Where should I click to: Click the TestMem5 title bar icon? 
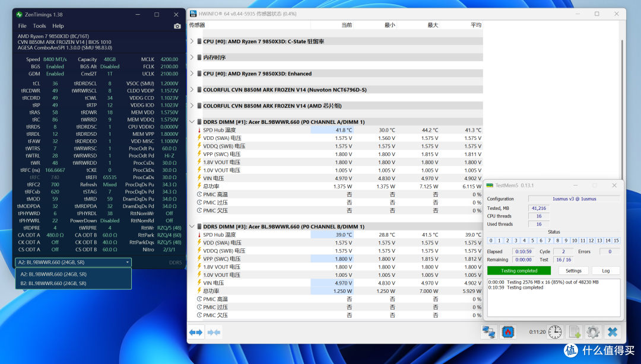tap(490, 185)
